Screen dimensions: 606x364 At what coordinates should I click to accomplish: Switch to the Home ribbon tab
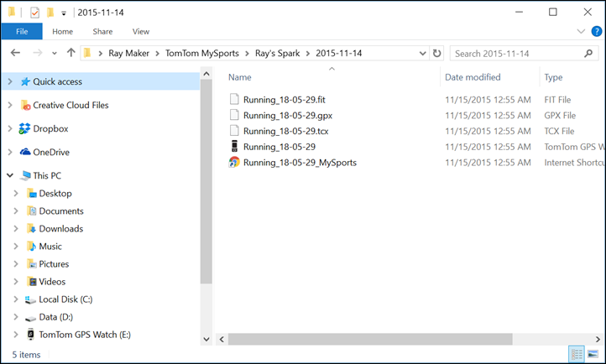coord(63,32)
